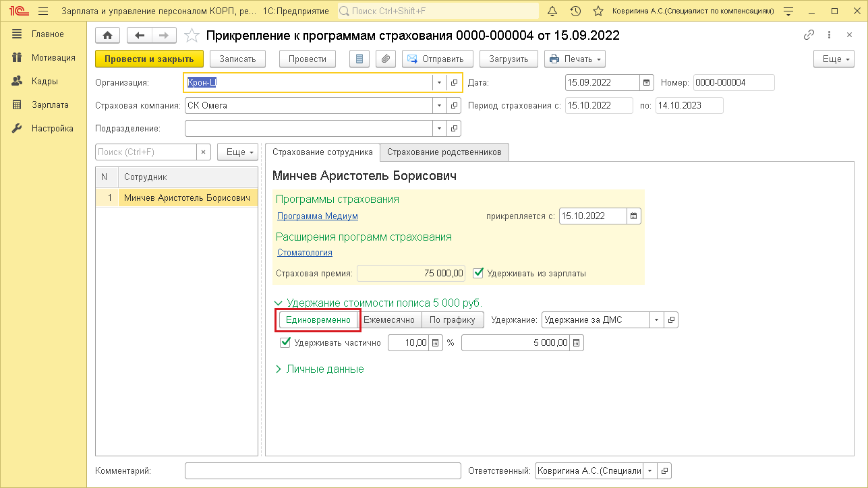Open the Удержание за ДМС record form
The height and width of the screenshot is (488, 868).
672,320
